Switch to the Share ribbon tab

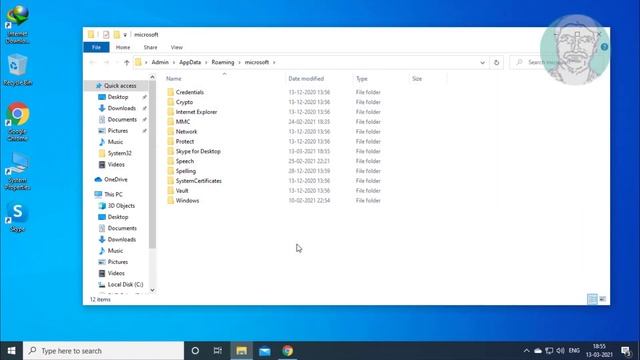tap(150, 47)
